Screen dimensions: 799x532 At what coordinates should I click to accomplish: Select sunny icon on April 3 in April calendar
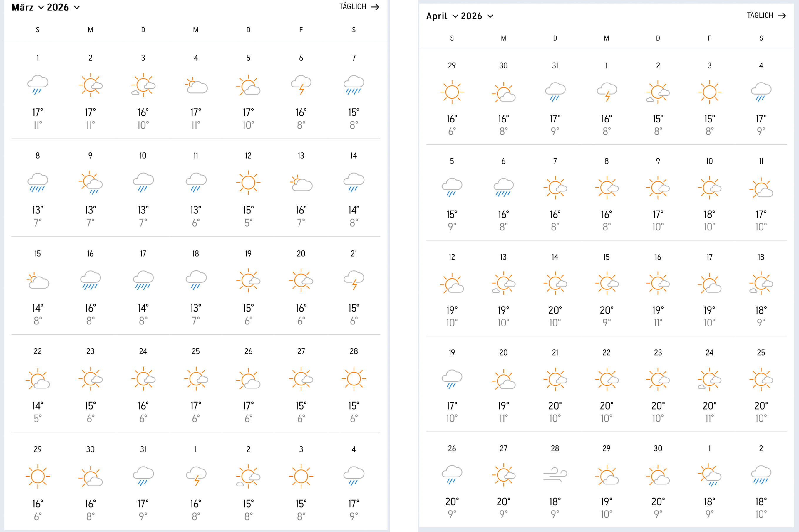(x=709, y=92)
